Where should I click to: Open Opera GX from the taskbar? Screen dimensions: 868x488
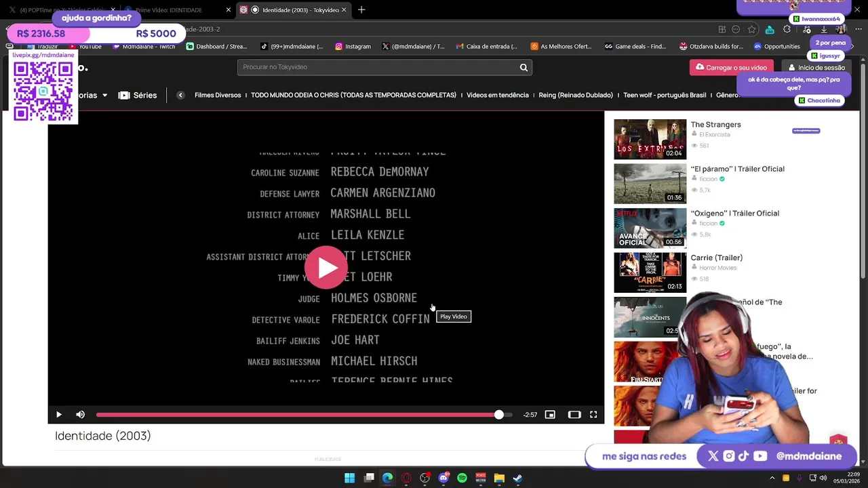click(x=406, y=478)
